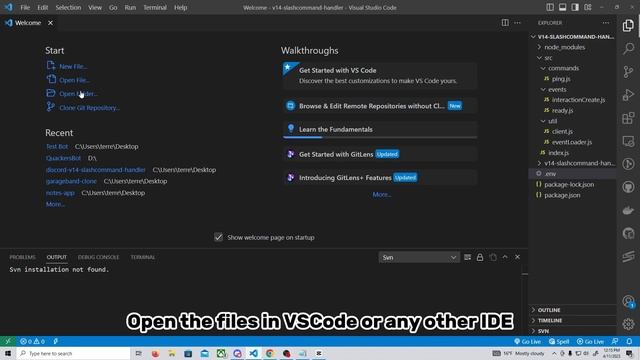This screenshot has height=360, width=640.
Task: Click the Open Folder link
Action: coord(78,94)
